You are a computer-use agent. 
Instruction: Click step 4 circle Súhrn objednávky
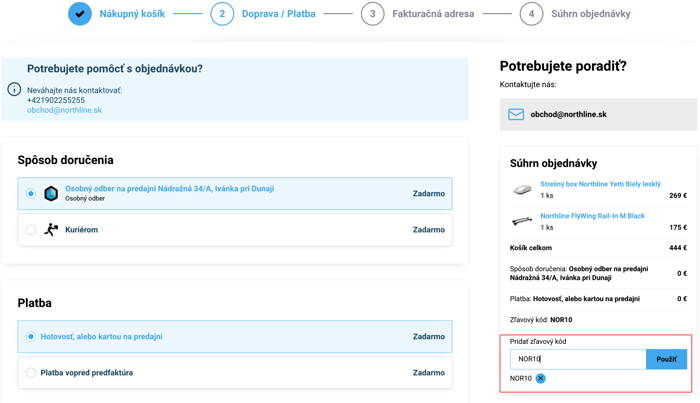click(x=531, y=14)
